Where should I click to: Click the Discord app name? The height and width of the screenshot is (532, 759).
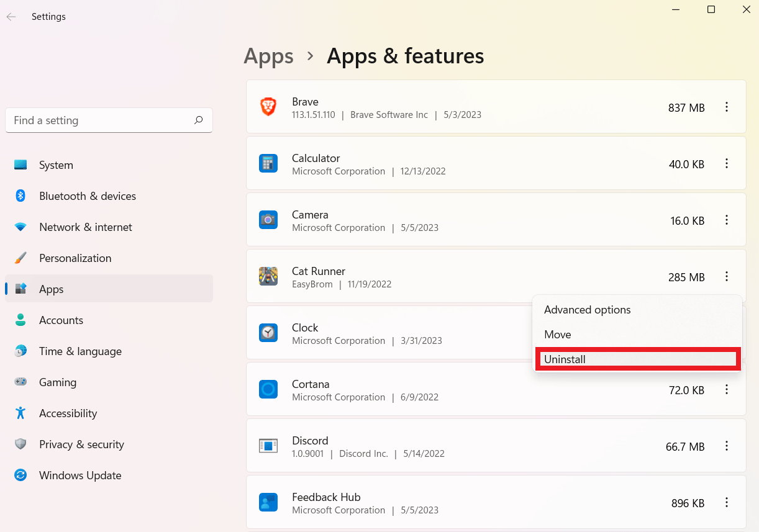(x=310, y=441)
